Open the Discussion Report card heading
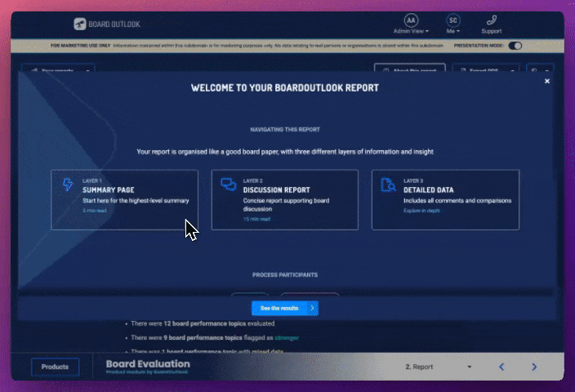Image resolution: width=575 pixels, height=392 pixels. [277, 190]
